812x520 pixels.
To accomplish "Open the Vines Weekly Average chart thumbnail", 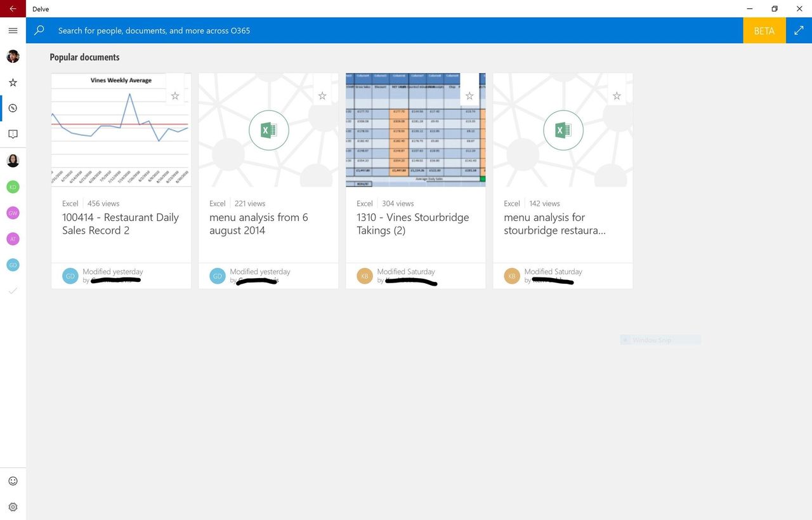I will coord(121,130).
